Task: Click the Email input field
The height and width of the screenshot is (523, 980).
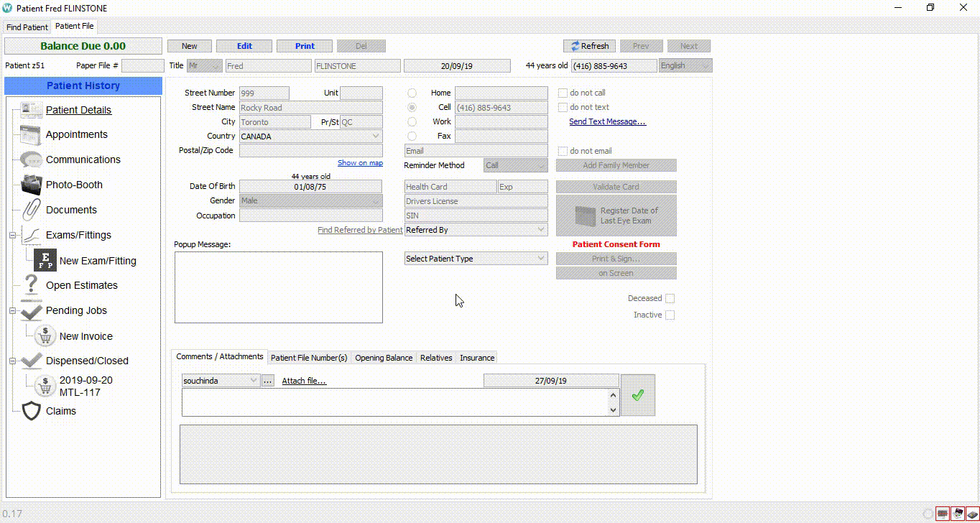Action: 476,151
